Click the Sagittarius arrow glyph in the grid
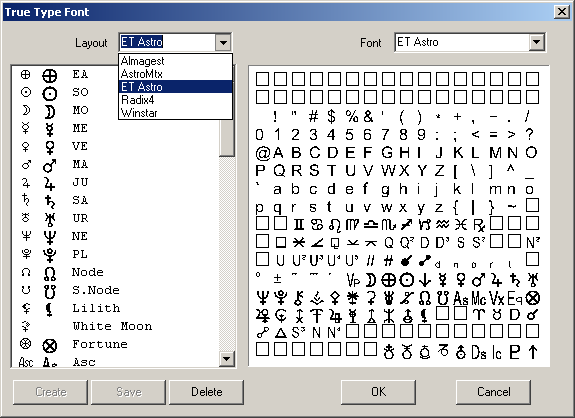This screenshot has width=575, height=418. pyautogui.click(x=406, y=224)
